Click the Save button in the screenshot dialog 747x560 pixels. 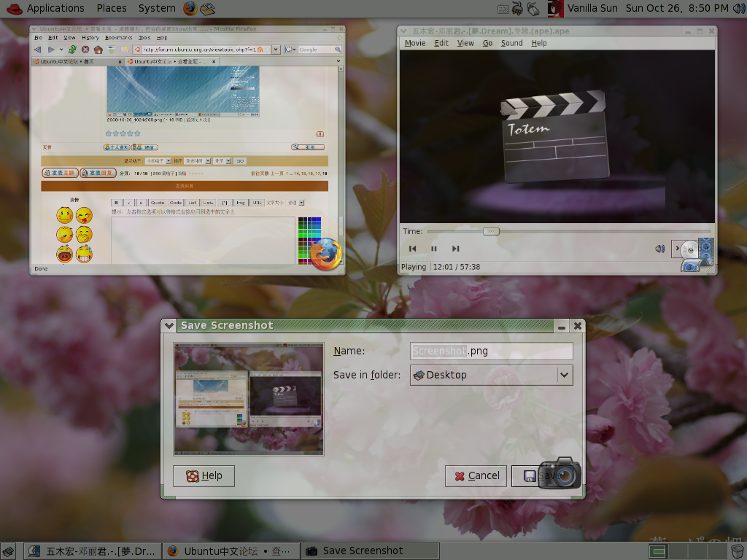542,475
